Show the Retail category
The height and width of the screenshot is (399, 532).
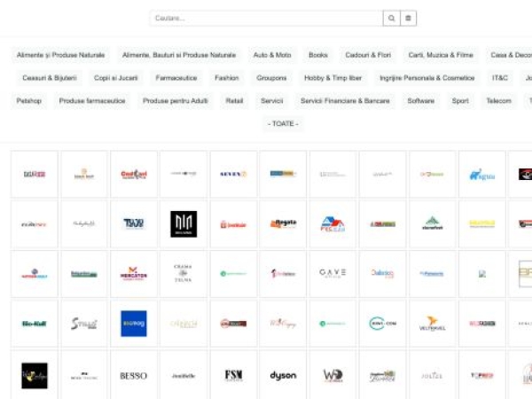point(234,101)
